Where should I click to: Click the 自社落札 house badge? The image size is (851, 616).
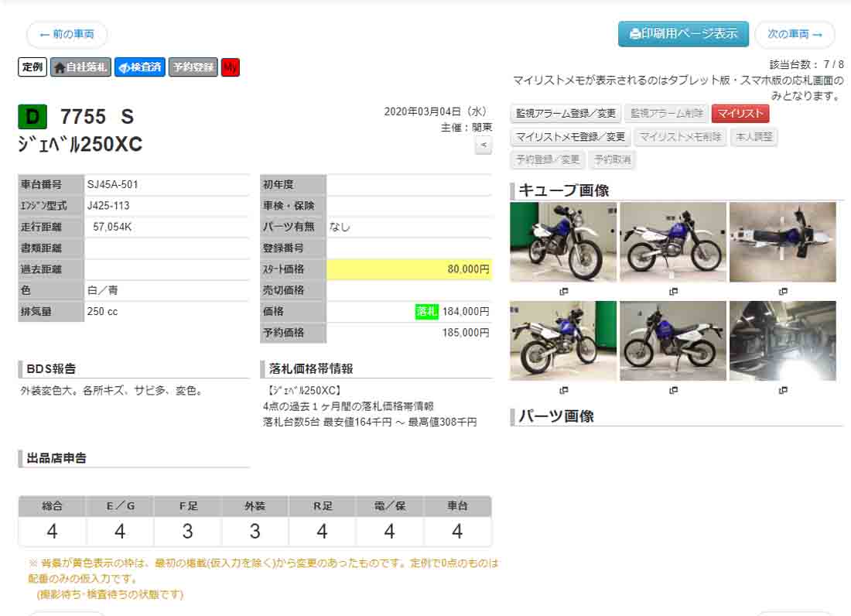pyautogui.click(x=81, y=67)
